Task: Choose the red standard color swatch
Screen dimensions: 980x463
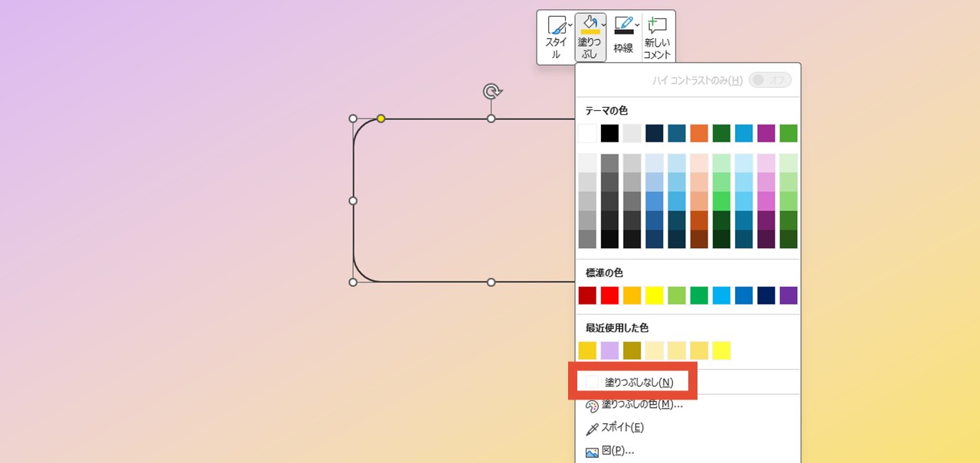Action: click(609, 295)
